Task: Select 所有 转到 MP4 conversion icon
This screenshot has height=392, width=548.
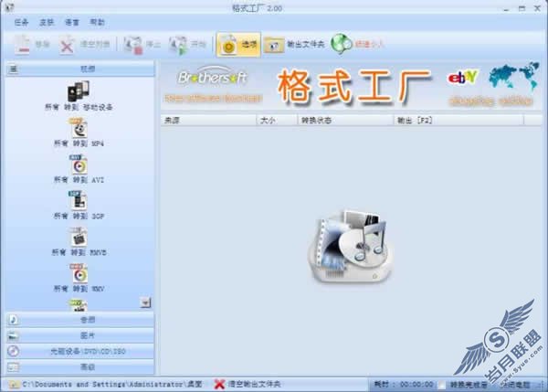Action: click(79, 128)
